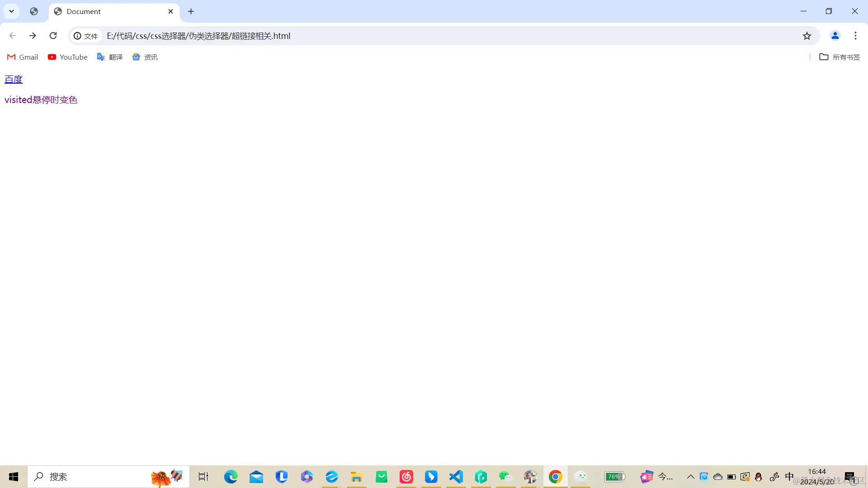Open Visual Studio Code from taskbar
Screen dimensions: 868x488
456,477
